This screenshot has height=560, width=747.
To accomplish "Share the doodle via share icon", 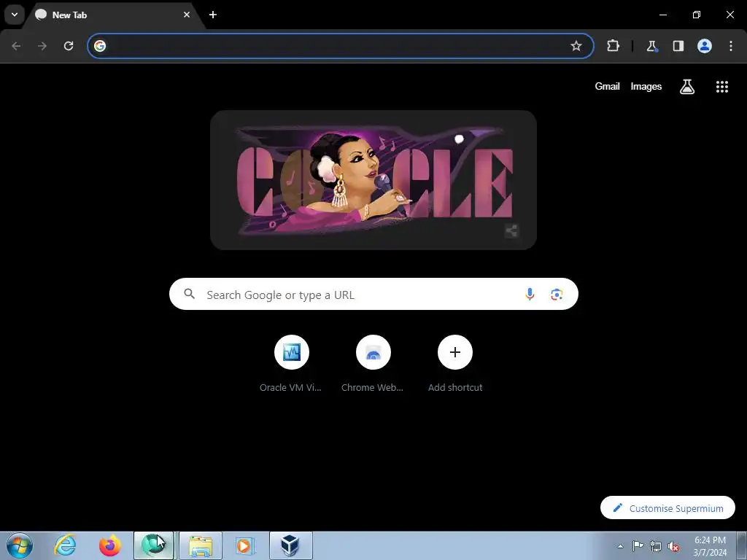I will [511, 231].
